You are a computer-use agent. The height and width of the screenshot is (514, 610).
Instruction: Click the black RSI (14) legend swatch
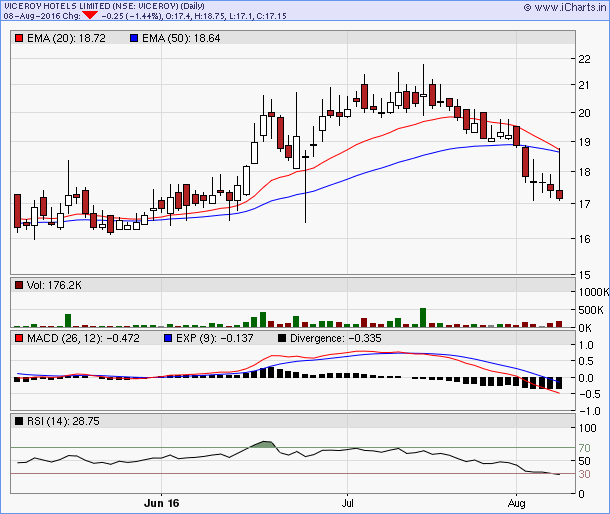point(19,421)
